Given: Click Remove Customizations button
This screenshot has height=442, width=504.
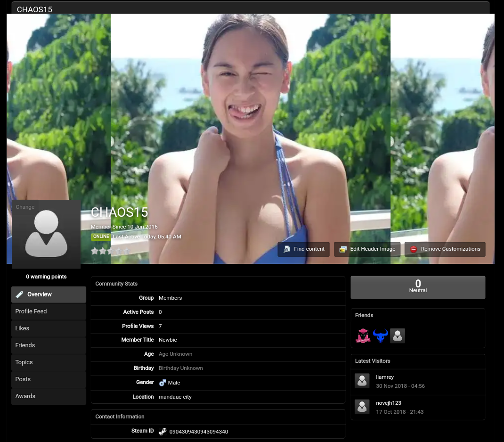Looking at the screenshot, I should (445, 249).
